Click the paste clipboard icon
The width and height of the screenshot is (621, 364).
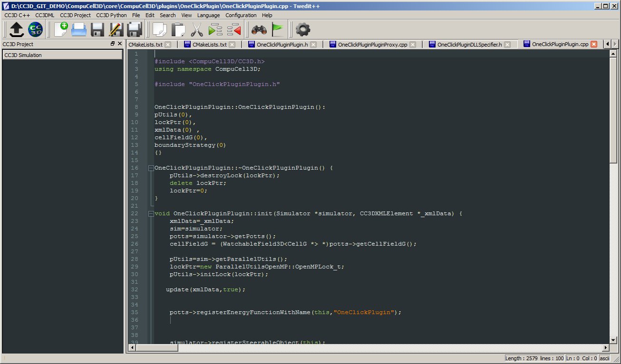tap(177, 30)
